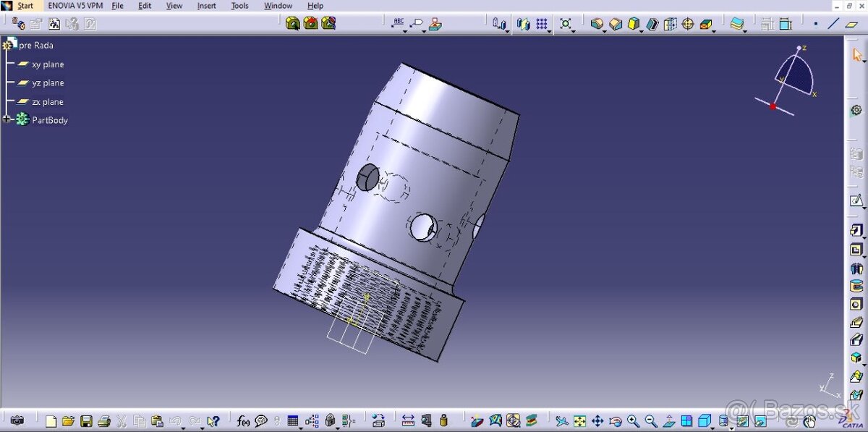Viewport: 868px width, 432px height.
Task: Select the yz plane in the tree
Action: tap(47, 82)
